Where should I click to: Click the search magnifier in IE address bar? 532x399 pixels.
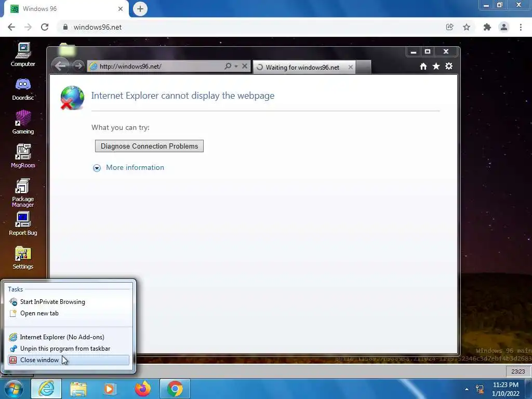click(228, 66)
